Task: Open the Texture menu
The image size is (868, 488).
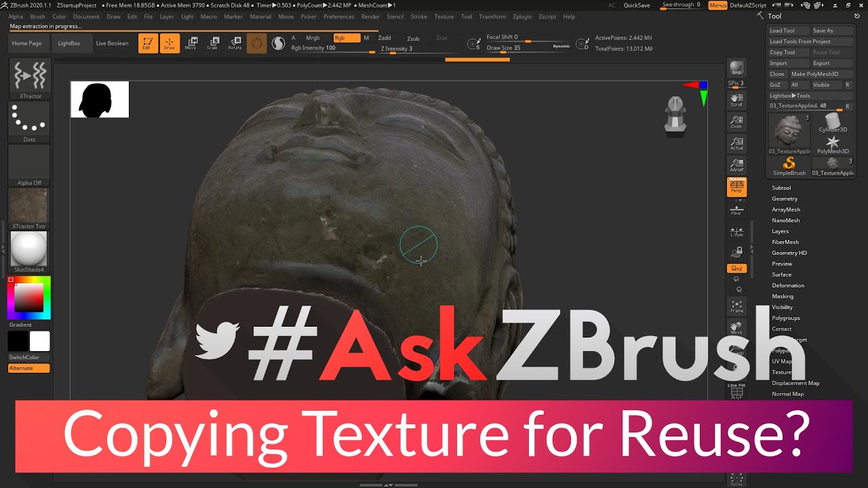Action: click(x=444, y=17)
